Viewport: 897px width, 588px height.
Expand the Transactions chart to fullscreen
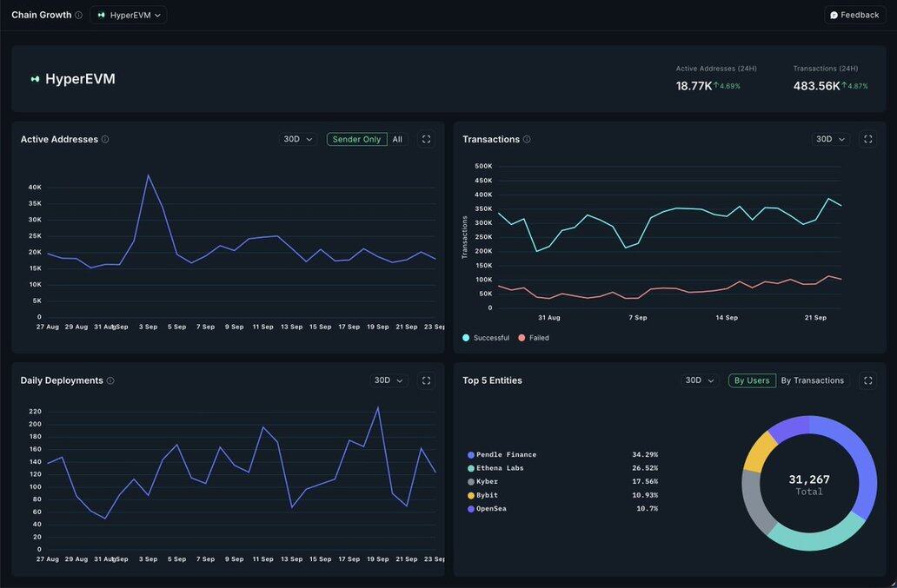click(867, 140)
